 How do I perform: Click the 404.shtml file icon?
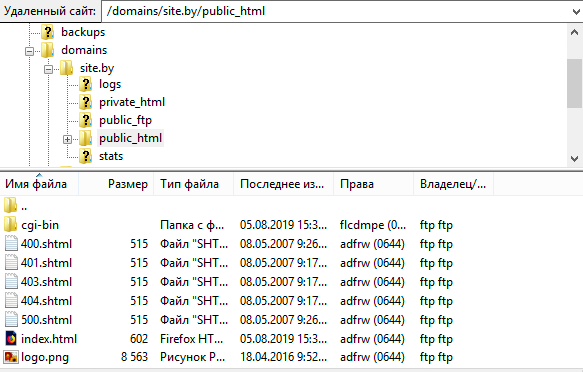click(x=11, y=301)
